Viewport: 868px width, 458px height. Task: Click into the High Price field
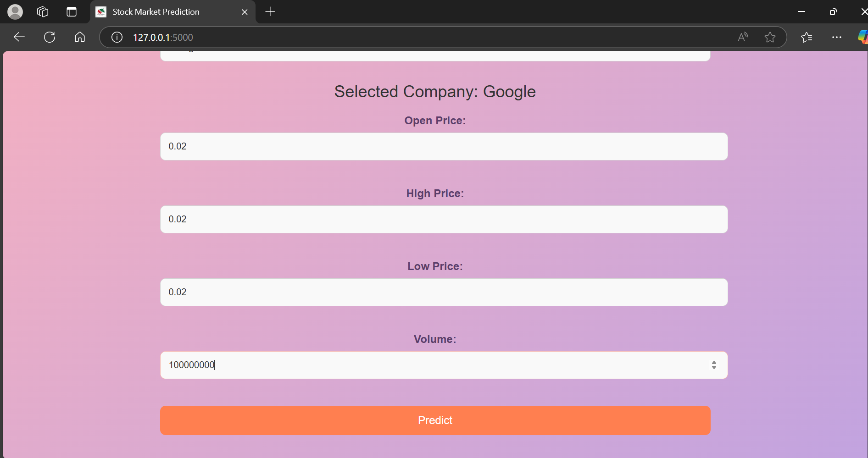[x=444, y=220]
